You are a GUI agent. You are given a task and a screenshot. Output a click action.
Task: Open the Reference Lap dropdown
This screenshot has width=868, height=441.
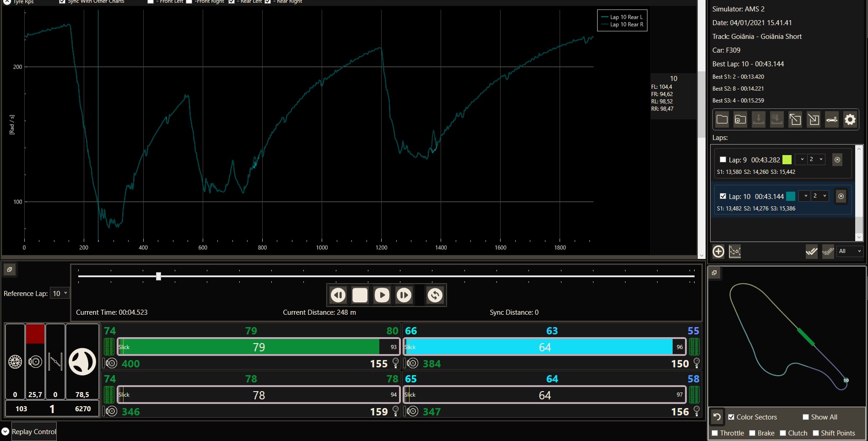coord(59,294)
